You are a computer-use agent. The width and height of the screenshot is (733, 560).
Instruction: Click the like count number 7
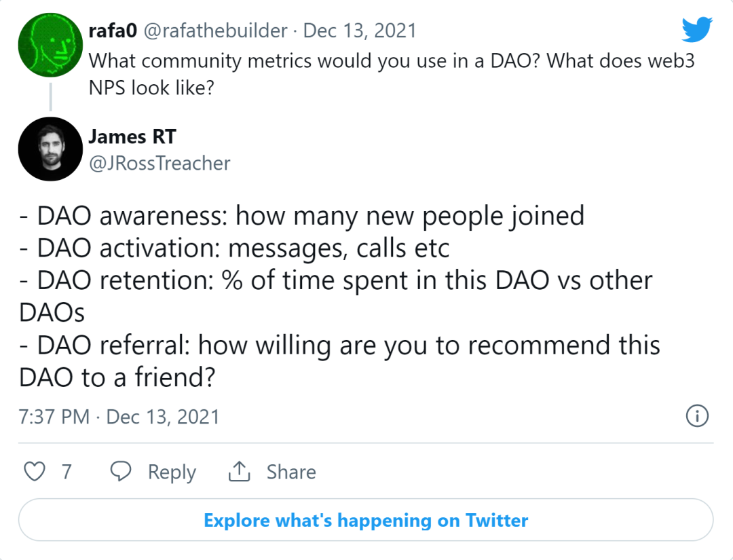pyautogui.click(x=67, y=472)
